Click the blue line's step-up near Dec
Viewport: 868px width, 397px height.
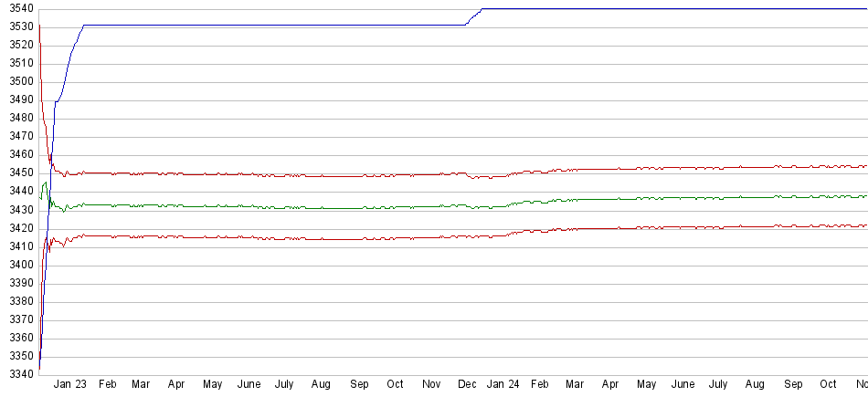click(473, 16)
